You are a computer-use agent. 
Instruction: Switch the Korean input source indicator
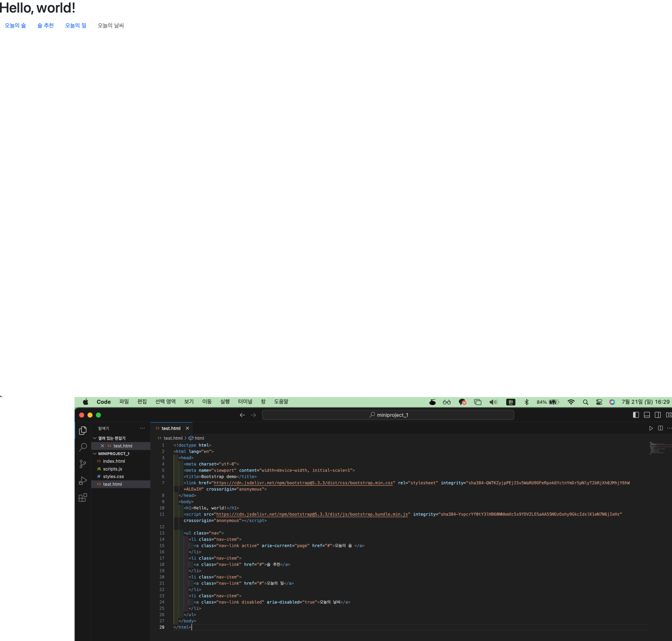(x=510, y=402)
